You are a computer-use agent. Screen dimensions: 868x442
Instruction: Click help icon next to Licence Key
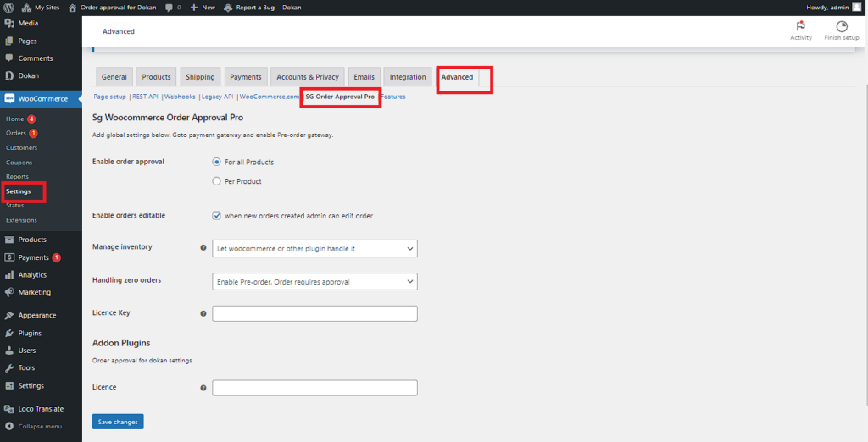(203, 313)
